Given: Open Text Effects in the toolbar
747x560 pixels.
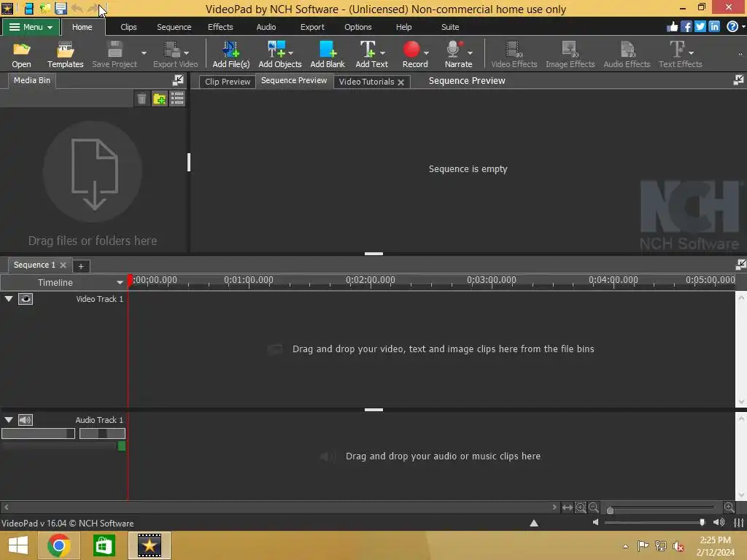Looking at the screenshot, I should [680, 54].
